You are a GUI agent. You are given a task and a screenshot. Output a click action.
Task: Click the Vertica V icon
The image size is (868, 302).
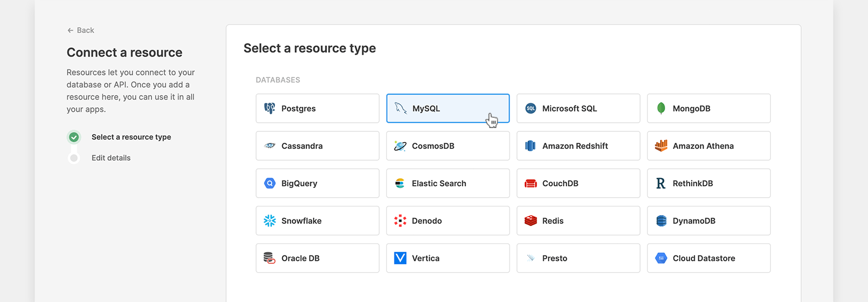[400, 258]
